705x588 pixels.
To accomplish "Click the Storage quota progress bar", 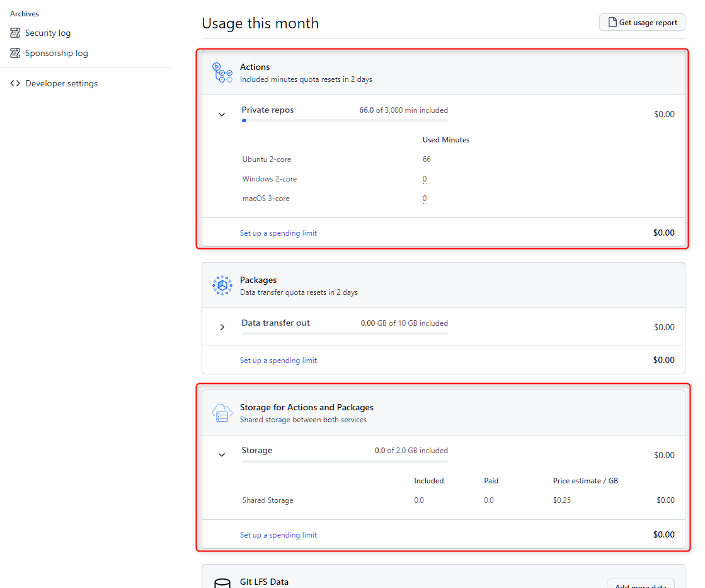I will click(345, 461).
